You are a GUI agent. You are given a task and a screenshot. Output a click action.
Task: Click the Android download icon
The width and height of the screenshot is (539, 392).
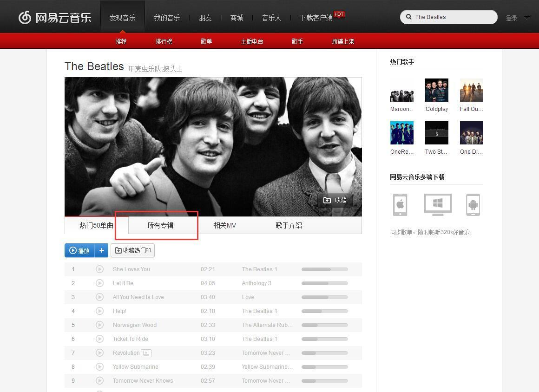click(473, 205)
